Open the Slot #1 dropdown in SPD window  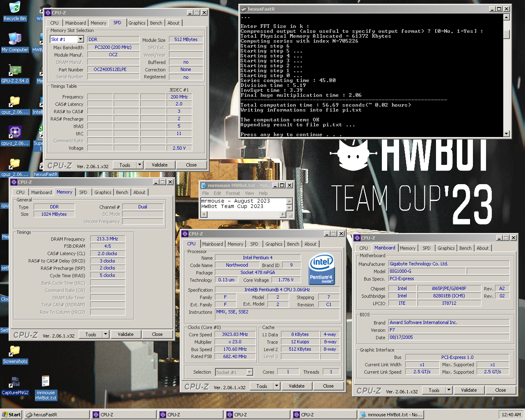(x=80, y=39)
